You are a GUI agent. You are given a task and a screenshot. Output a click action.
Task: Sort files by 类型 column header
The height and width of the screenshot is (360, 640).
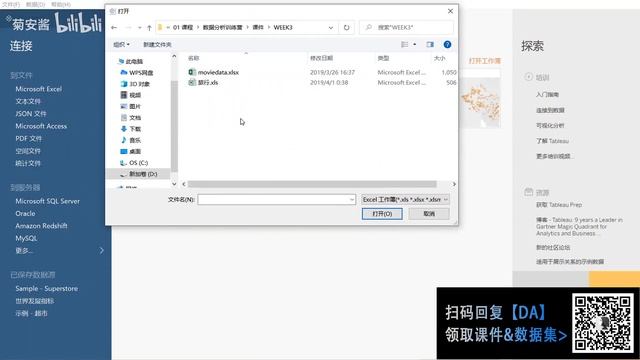click(x=383, y=58)
